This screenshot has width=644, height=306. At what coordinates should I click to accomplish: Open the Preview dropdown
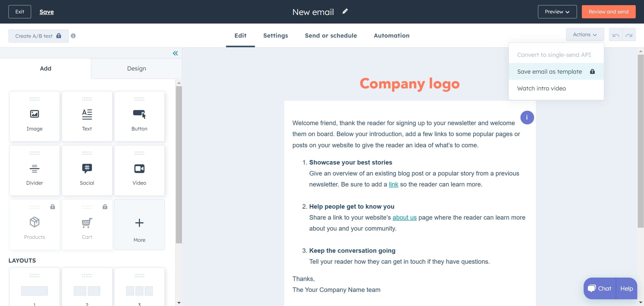pos(557,12)
